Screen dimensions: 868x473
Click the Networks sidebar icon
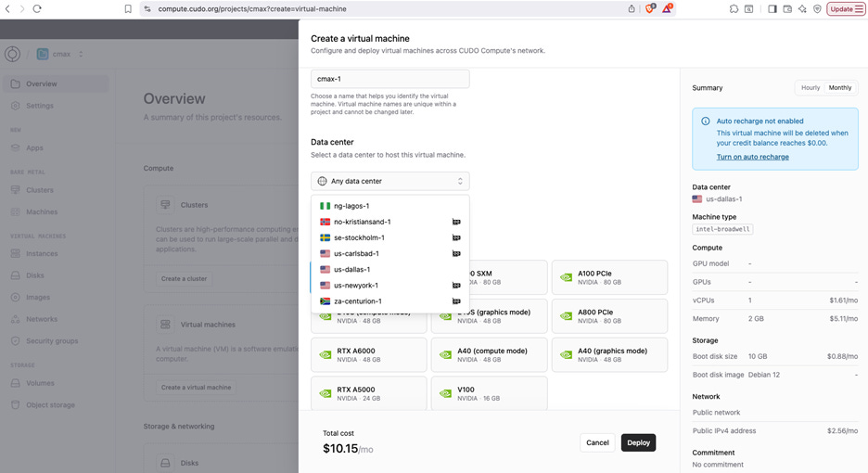16,319
